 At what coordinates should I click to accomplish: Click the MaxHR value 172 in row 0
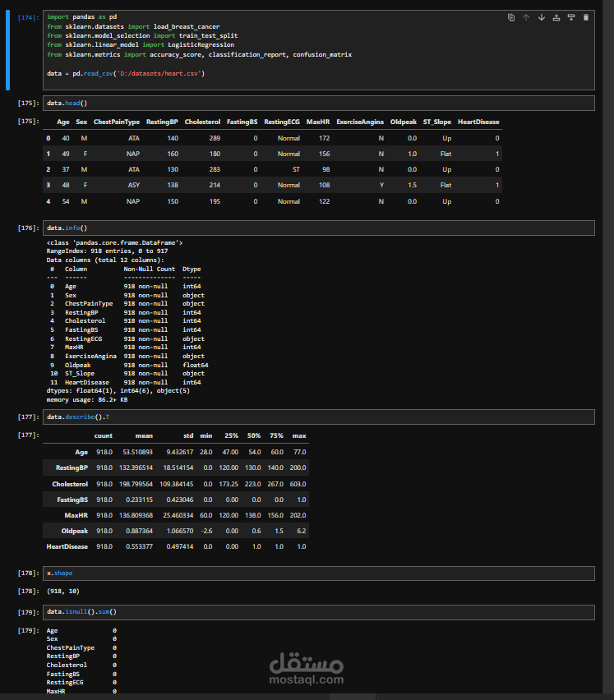tap(324, 138)
